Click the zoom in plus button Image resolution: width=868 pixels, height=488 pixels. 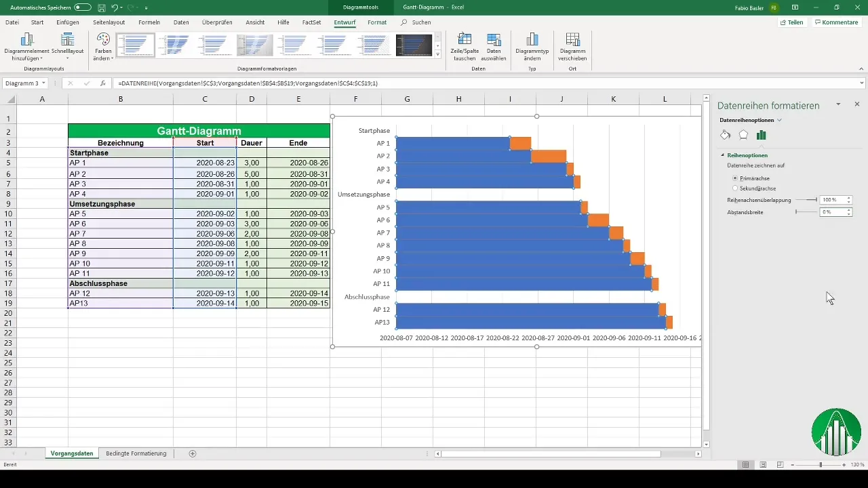click(x=844, y=465)
